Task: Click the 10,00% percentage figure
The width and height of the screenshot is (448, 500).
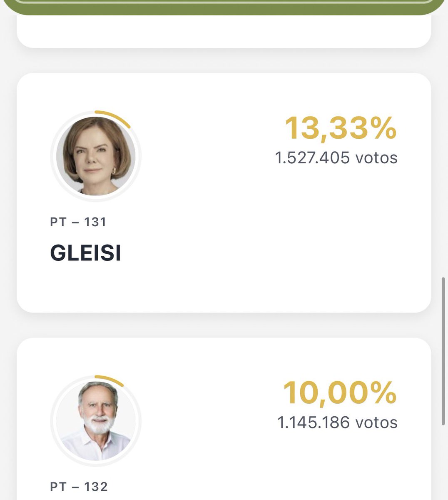Action: tap(340, 392)
